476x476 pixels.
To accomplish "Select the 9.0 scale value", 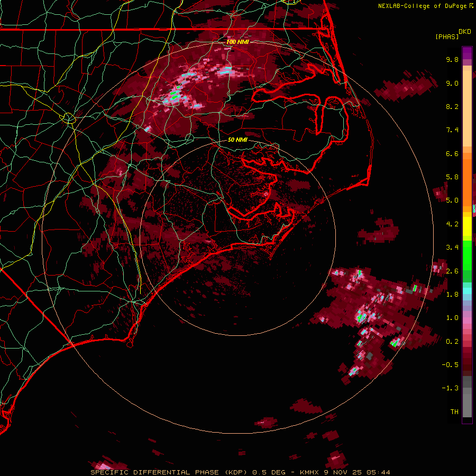I will [x=452, y=83].
